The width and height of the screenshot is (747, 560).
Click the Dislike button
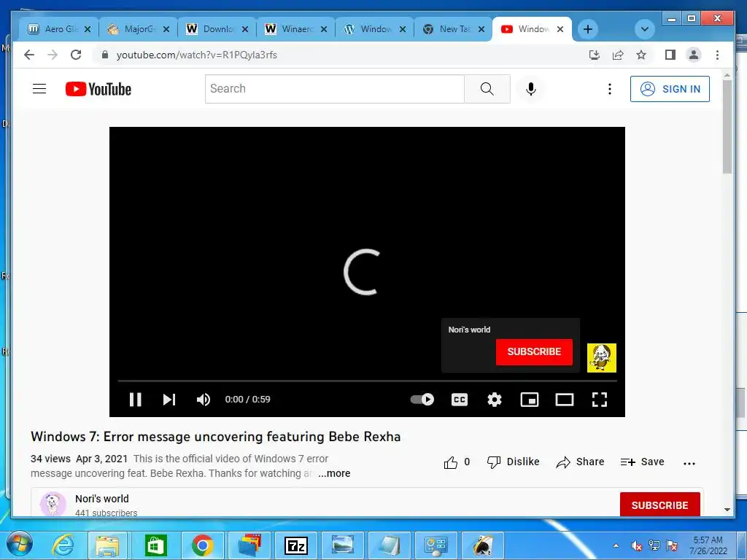513,462
